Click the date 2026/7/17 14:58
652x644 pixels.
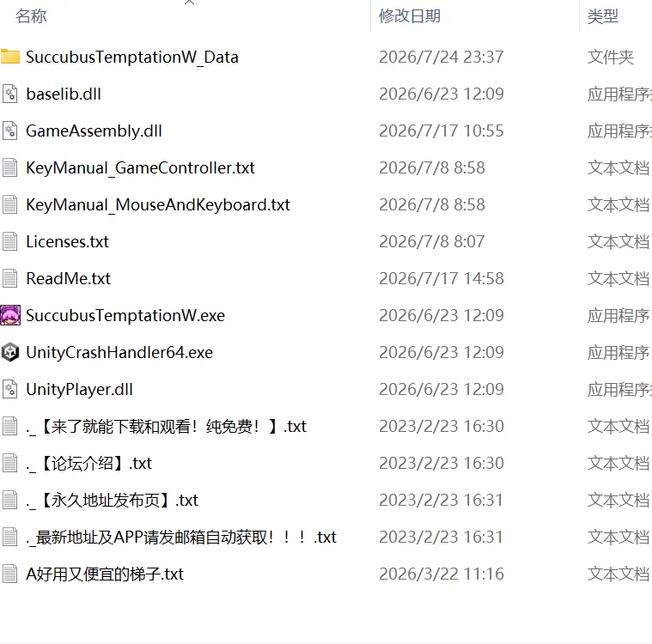[x=442, y=278]
